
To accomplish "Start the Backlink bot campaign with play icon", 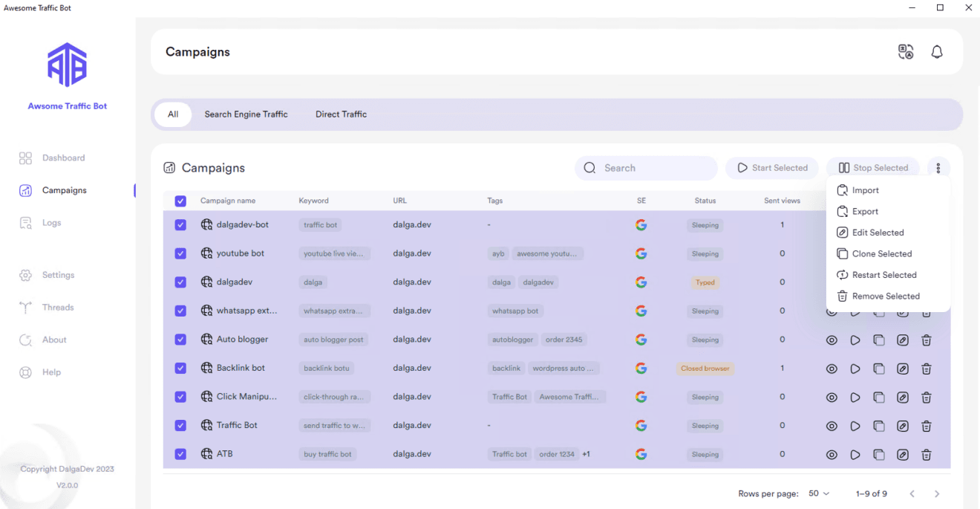I will click(x=855, y=369).
